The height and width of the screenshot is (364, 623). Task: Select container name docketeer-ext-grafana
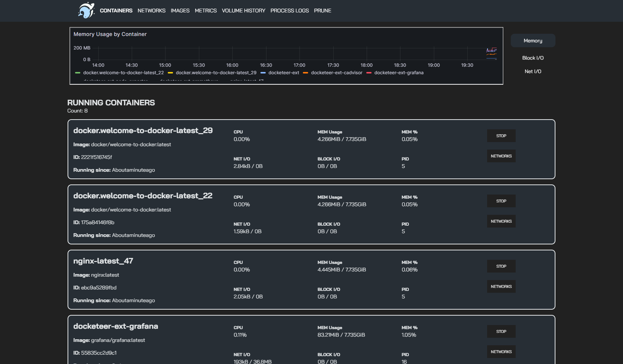(116, 326)
